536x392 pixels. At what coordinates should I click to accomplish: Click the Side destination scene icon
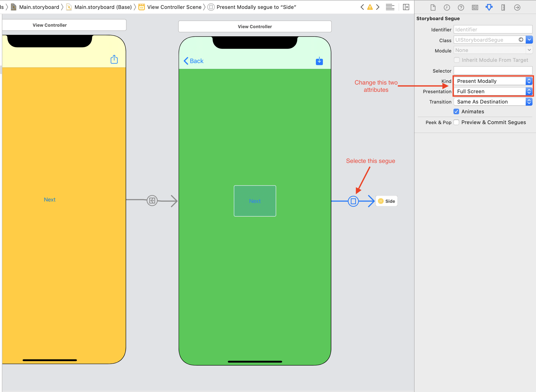(380, 201)
